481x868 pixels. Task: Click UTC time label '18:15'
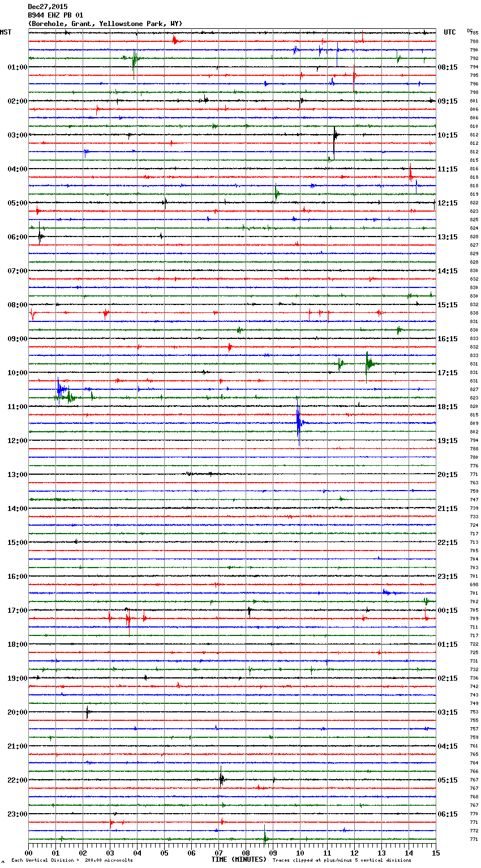pyautogui.click(x=448, y=407)
